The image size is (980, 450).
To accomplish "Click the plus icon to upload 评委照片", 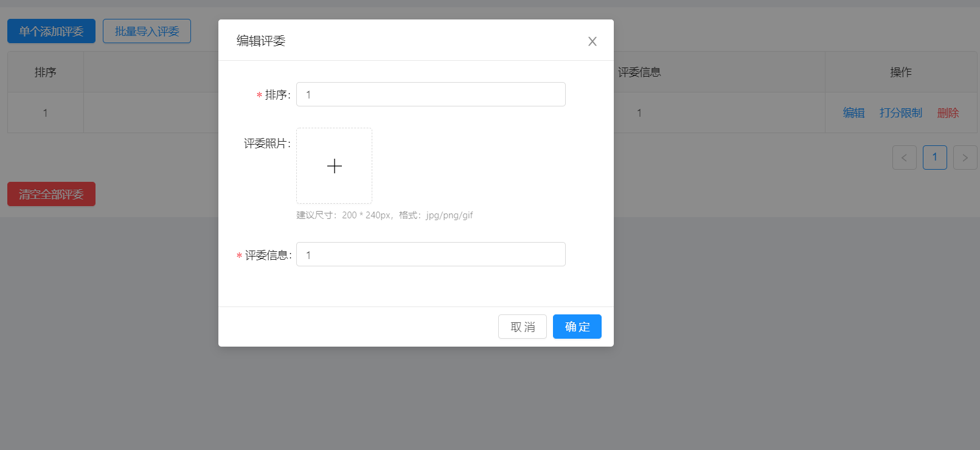I will click(x=334, y=165).
